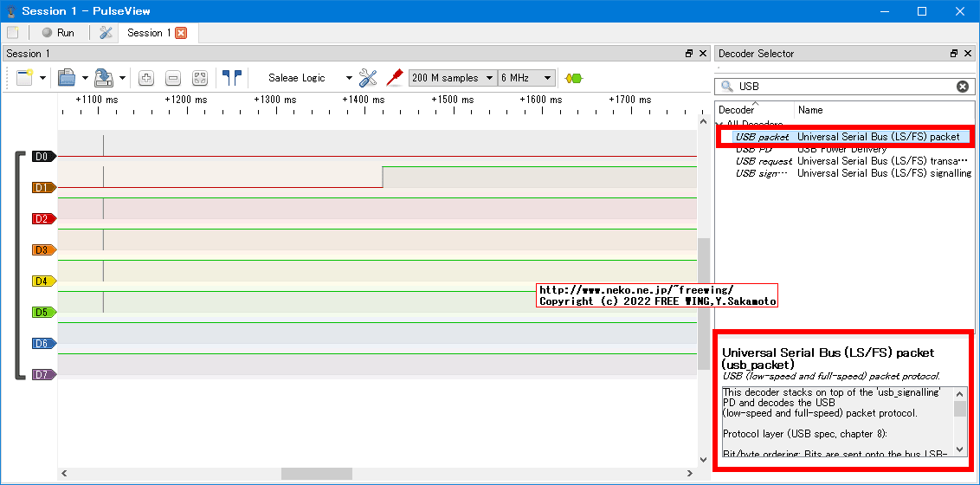The width and height of the screenshot is (980, 485).
Task: Open the new session tab icon
Action: pyautogui.click(x=13, y=33)
